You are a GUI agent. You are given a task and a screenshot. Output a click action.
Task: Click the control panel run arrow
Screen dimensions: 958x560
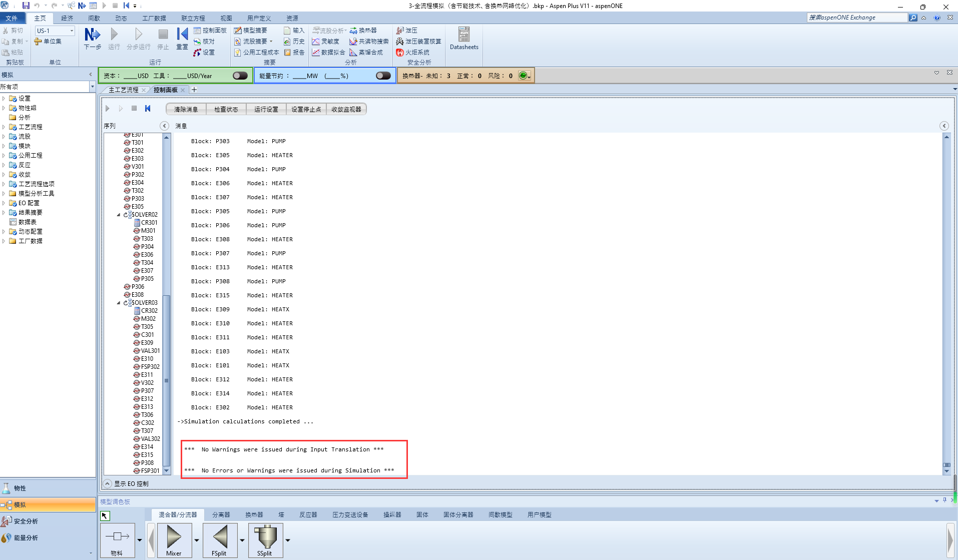[108, 109]
